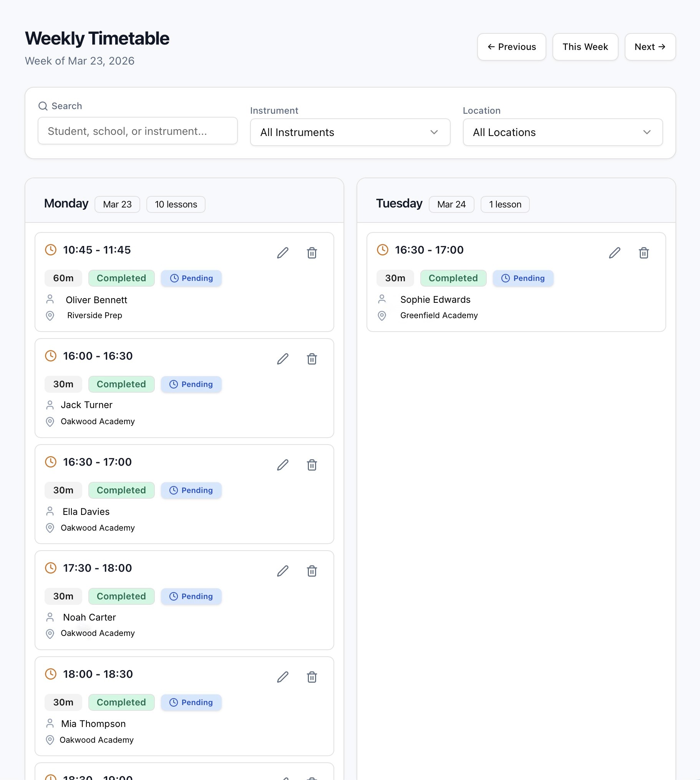Go to the Next week
Image resolution: width=700 pixels, height=780 pixels.
click(650, 47)
